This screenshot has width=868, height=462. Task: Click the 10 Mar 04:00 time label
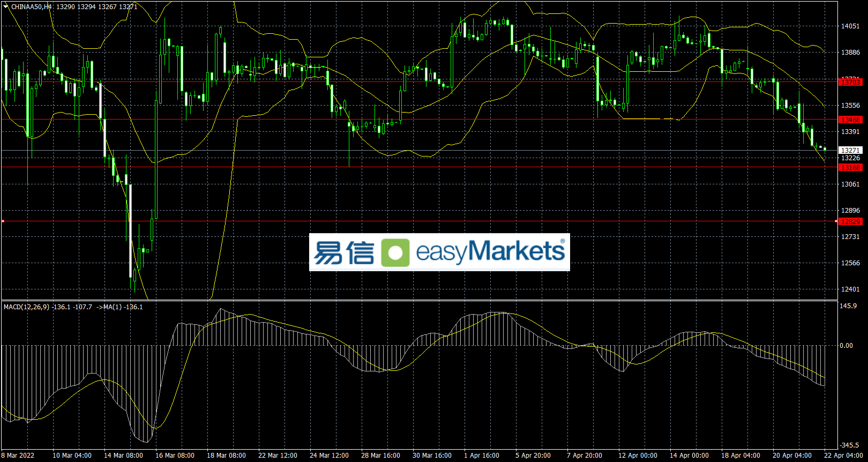pyautogui.click(x=72, y=456)
